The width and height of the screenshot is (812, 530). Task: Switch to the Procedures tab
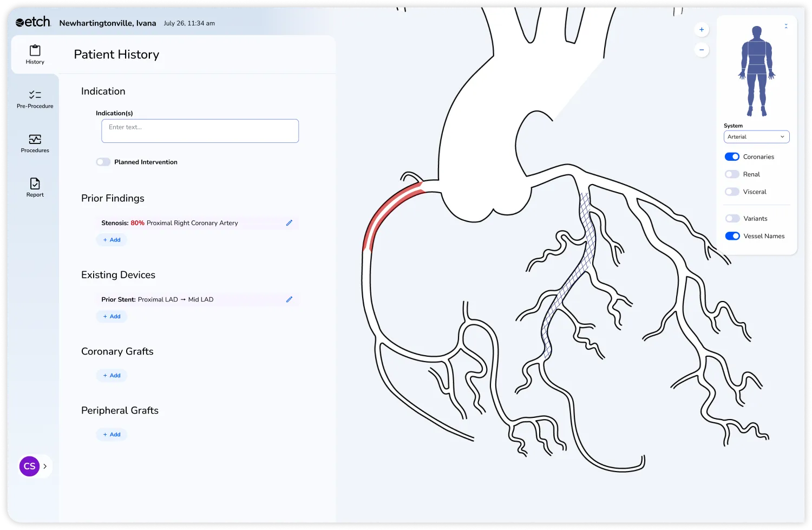35,142
